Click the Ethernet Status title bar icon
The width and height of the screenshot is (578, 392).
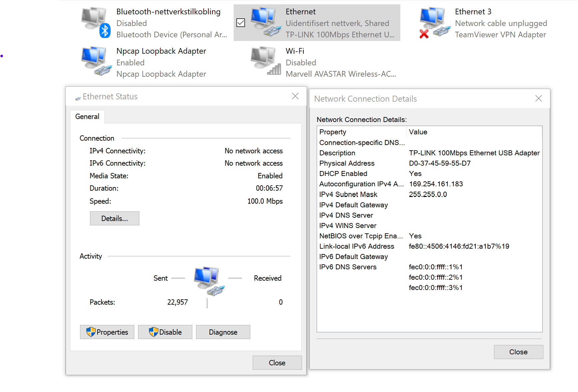pos(78,98)
